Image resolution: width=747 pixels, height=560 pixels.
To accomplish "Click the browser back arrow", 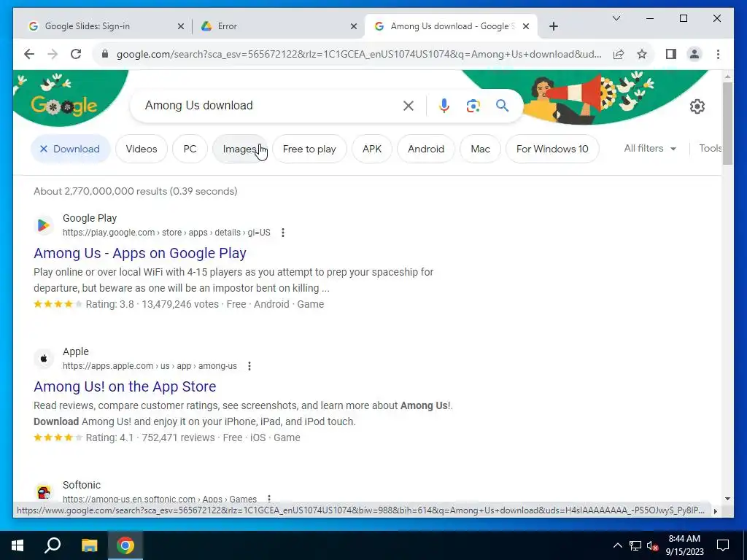I will coord(29,54).
